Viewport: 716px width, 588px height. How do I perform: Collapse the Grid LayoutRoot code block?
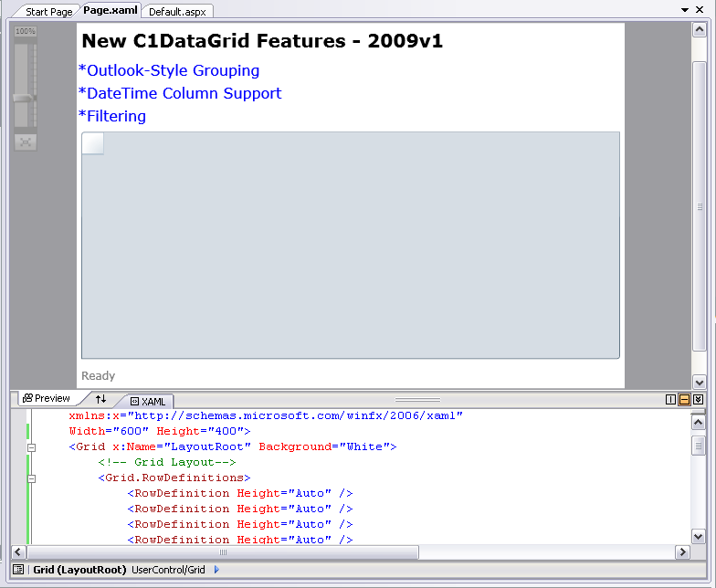31,447
